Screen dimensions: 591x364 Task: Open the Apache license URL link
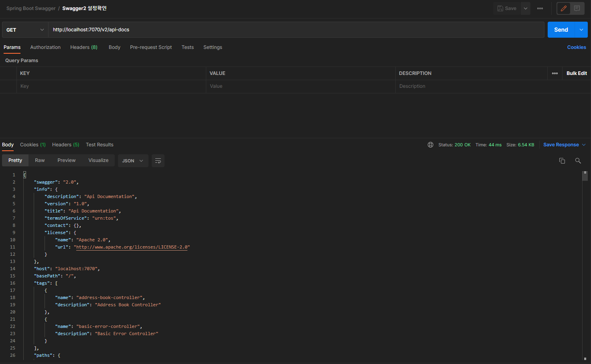[132, 247]
